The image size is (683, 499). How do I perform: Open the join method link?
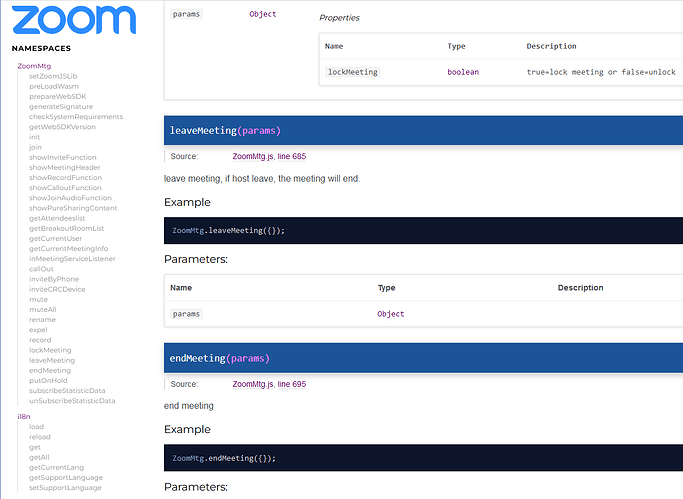pos(35,147)
